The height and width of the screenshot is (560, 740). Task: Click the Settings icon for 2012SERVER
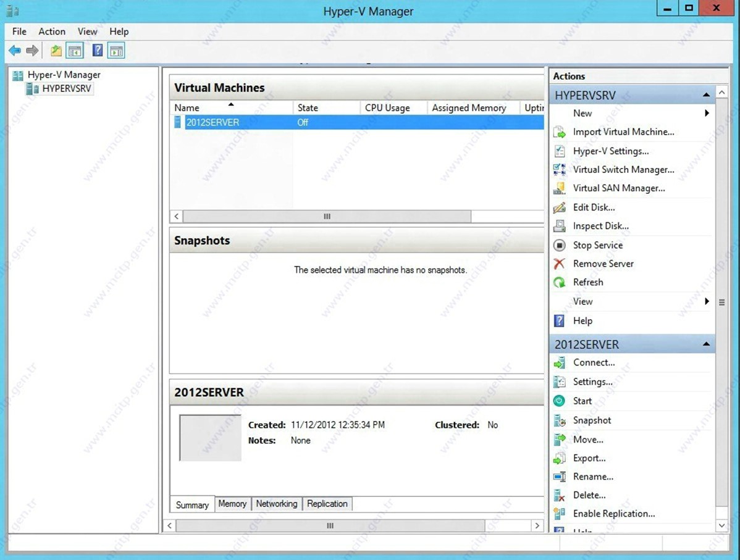tap(559, 382)
